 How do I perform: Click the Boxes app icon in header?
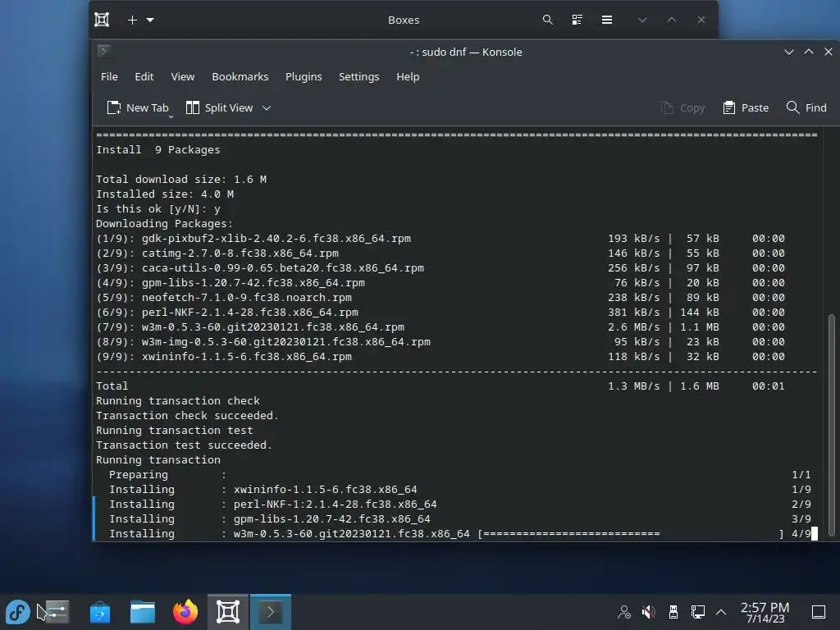pos(102,20)
